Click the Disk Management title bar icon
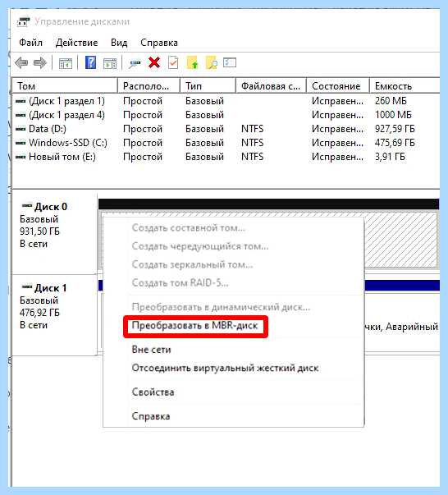Screen dimensions: 448x495 point(23,22)
